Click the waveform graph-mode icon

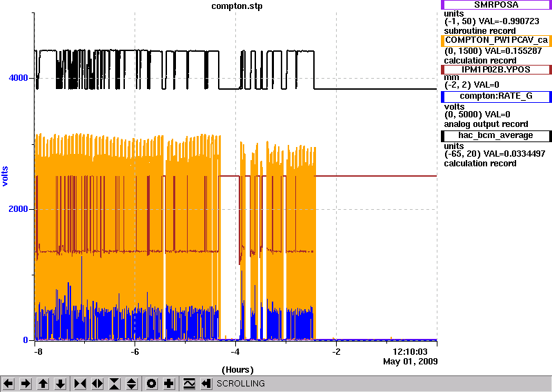[189, 383]
